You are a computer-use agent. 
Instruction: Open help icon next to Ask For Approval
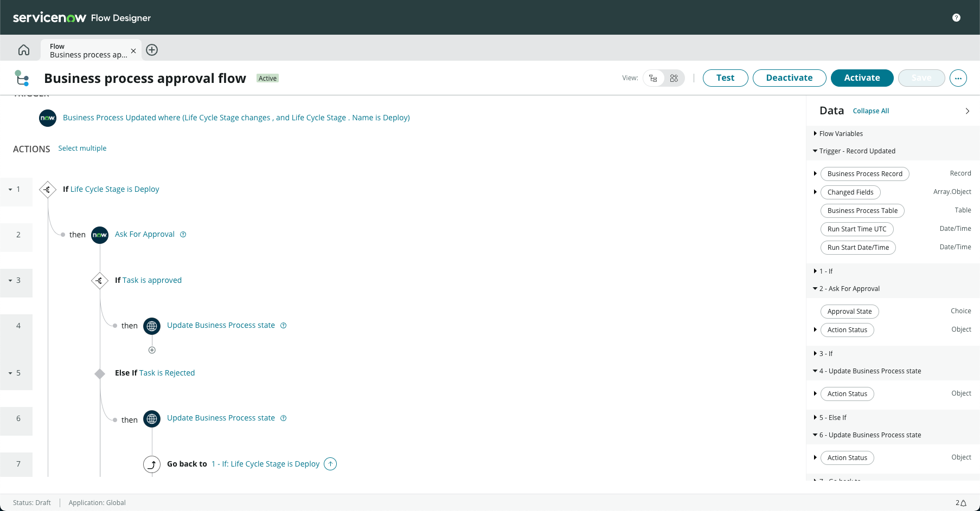click(183, 235)
